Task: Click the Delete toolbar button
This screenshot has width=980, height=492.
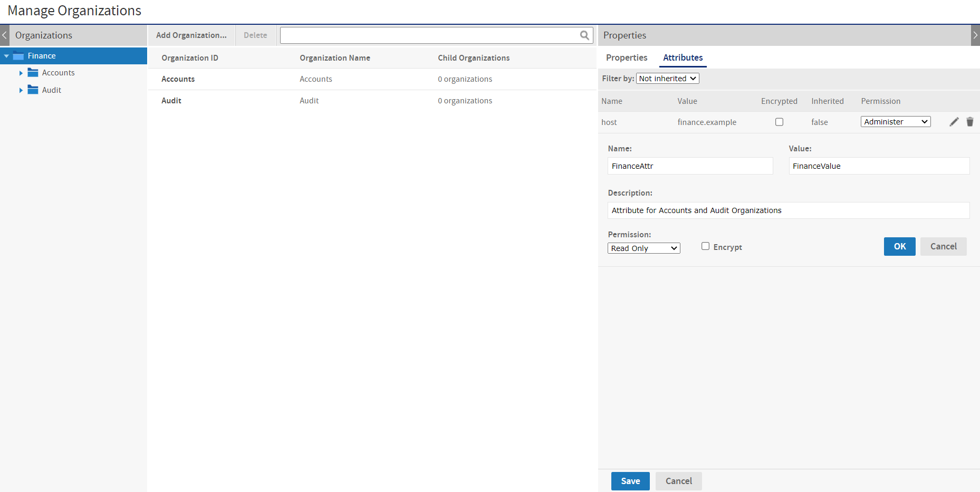Action: pos(255,35)
